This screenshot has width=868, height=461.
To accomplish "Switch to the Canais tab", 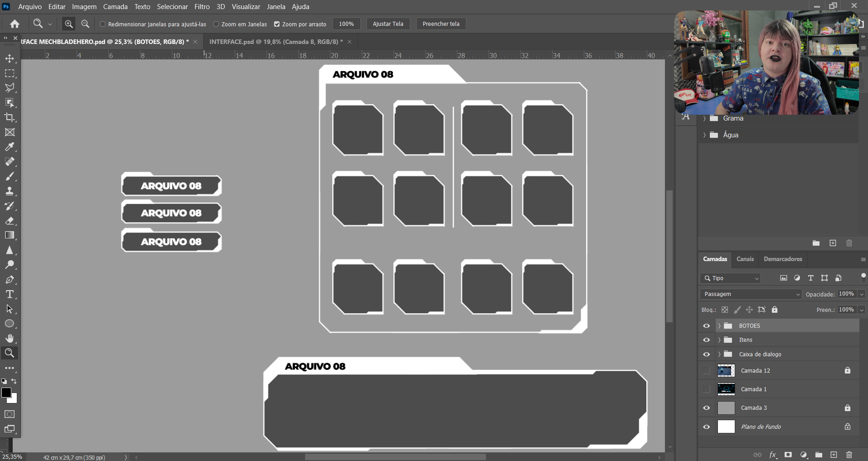I will [x=745, y=259].
